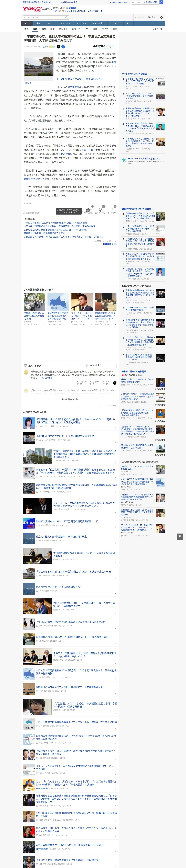Open the 山口市にクマ出没 article
This screenshot has height=868, width=186.
pyautogui.click(x=65, y=436)
